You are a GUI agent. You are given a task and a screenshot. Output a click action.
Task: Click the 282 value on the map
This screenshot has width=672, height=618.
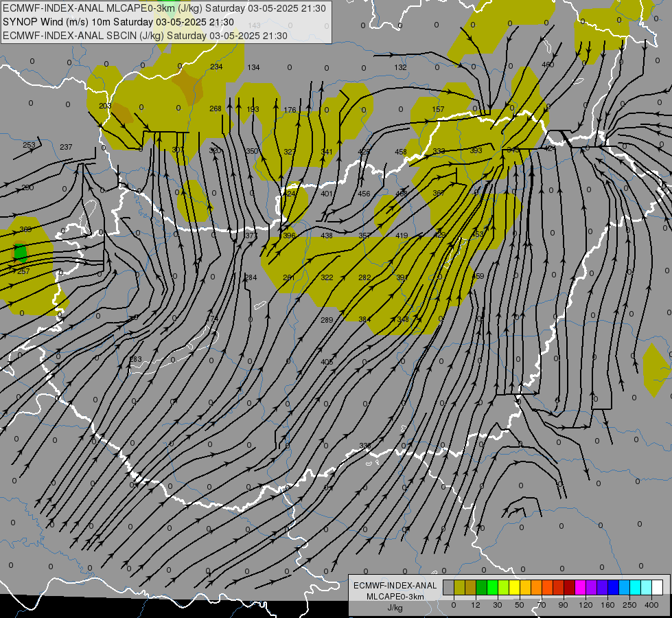click(364, 277)
